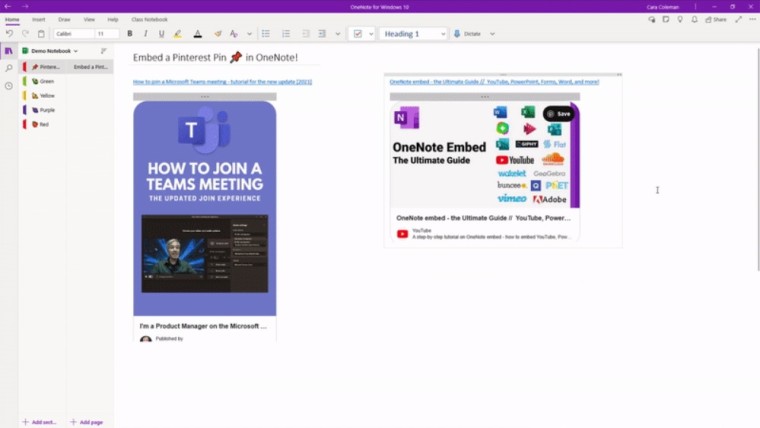Expand more paragraph options
The width and height of the screenshot is (760, 428).
point(338,34)
